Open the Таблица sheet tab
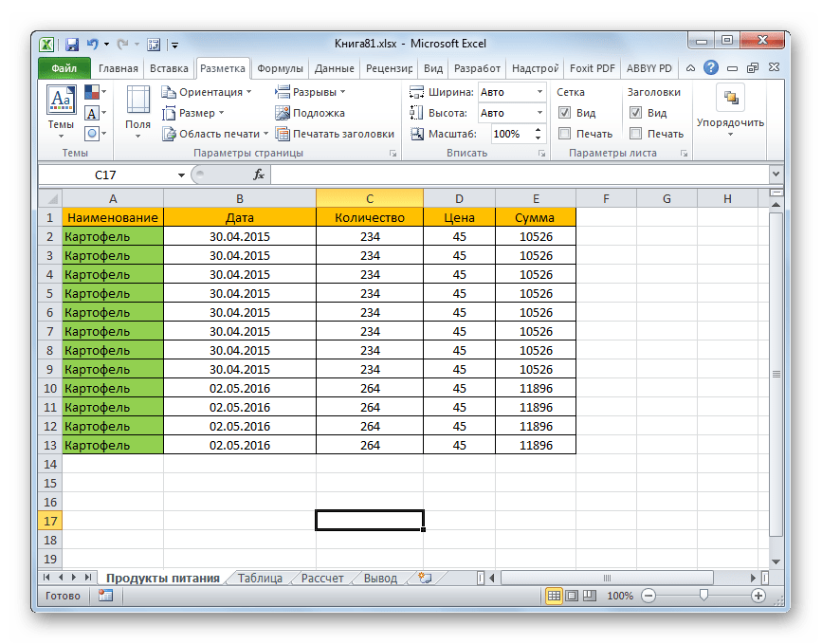The height and width of the screenshot is (644, 822). (260, 578)
